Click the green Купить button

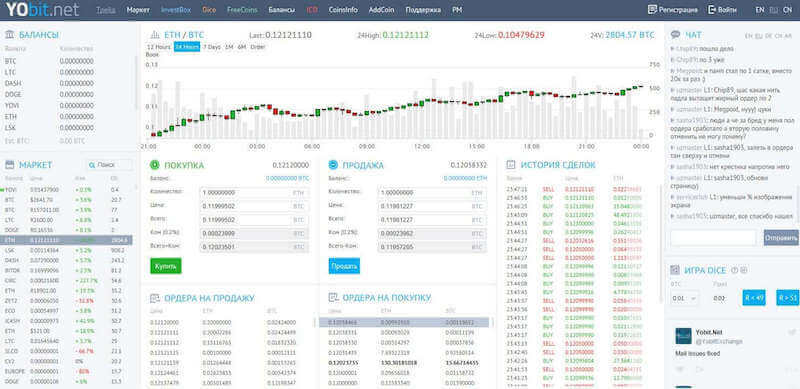click(166, 266)
